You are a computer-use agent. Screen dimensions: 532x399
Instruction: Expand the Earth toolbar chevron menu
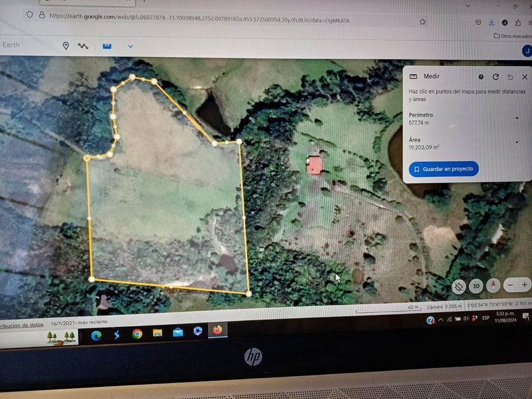click(130, 46)
